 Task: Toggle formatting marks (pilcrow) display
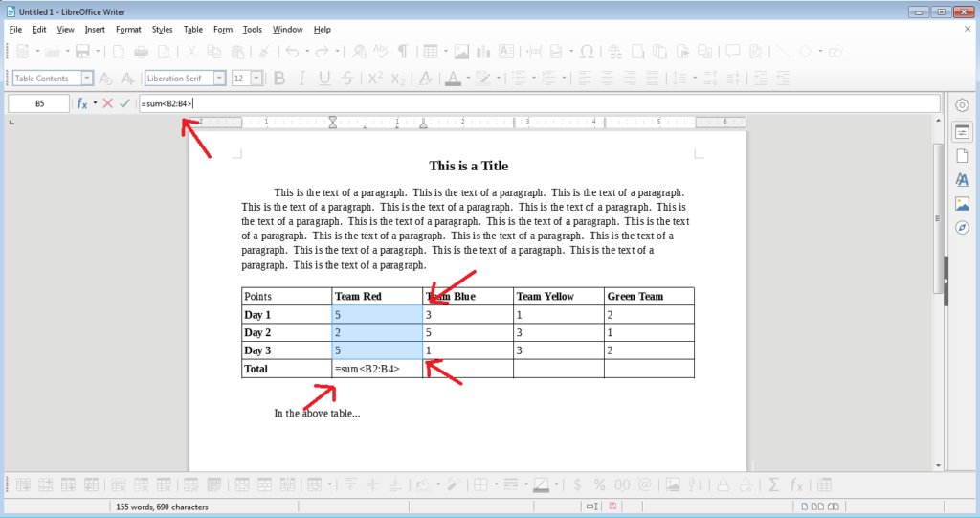[403, 52]
